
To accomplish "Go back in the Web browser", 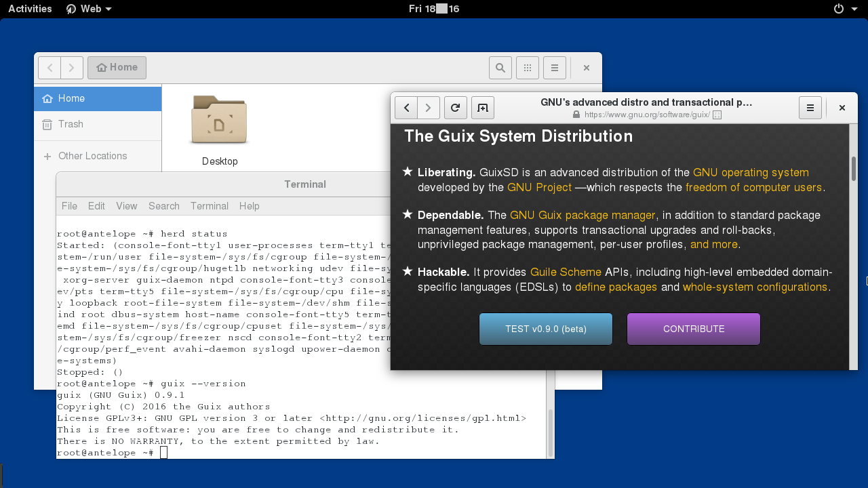I will 406,108.
